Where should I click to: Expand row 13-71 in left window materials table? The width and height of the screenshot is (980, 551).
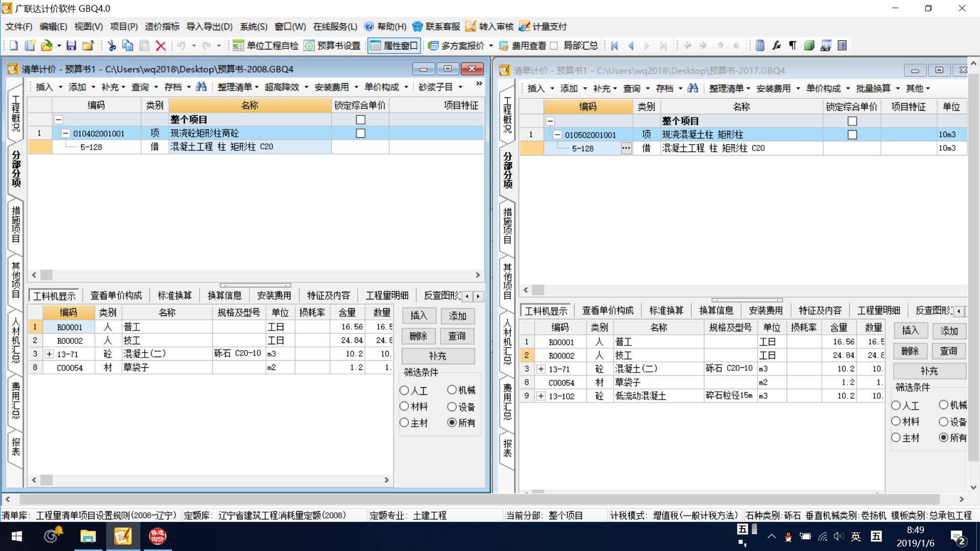coord(50,354)
